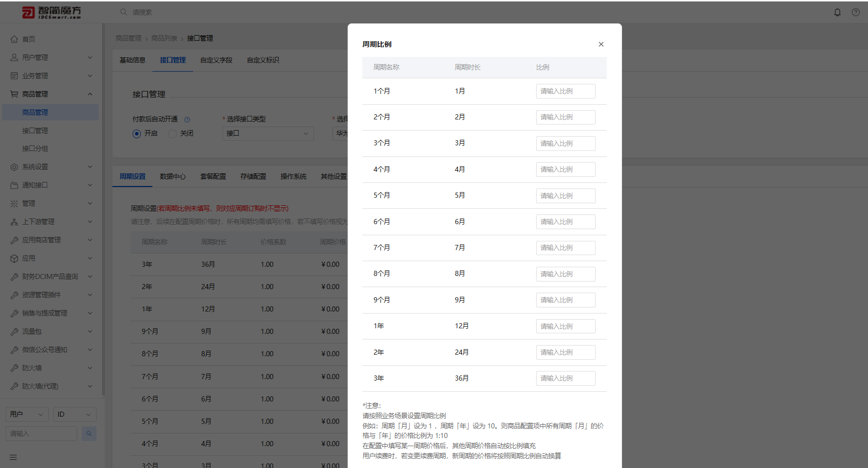Open the 套餐配置 tab
This screenshot has height=468, width=868.
pyautogui.click(x=213, y=176)
